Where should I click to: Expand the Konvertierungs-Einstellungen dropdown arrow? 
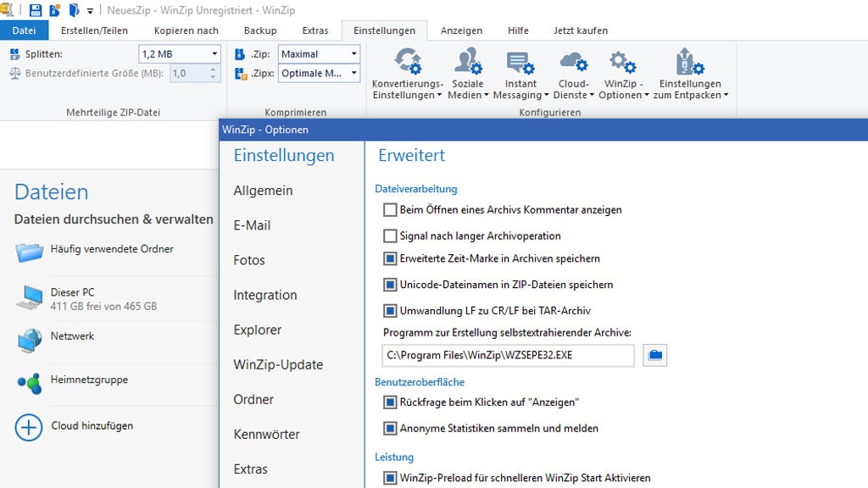(439, 95)
